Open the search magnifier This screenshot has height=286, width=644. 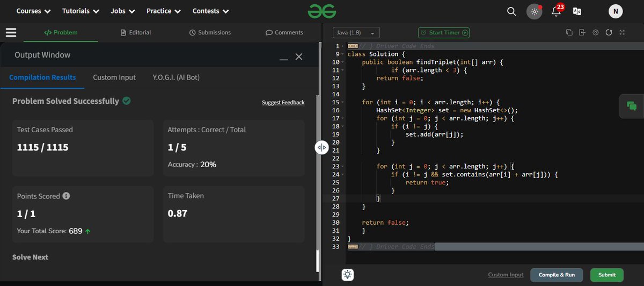click(x=512, y=11)
